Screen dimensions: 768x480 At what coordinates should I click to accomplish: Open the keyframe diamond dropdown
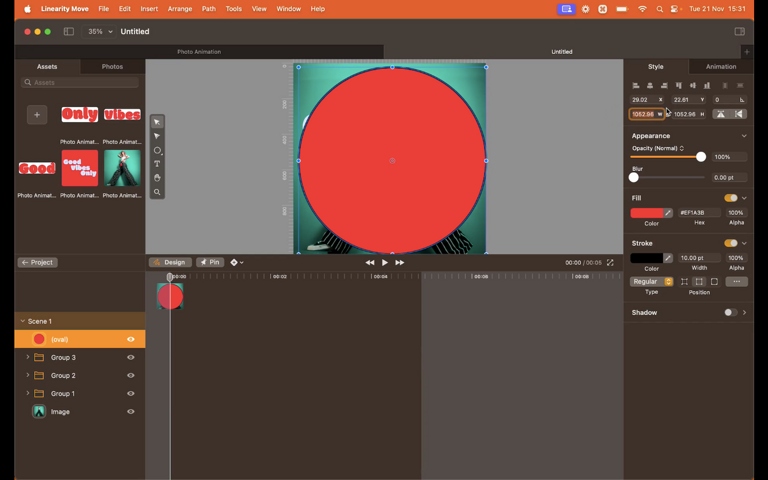pyautogui.click(x=237, y=263)
